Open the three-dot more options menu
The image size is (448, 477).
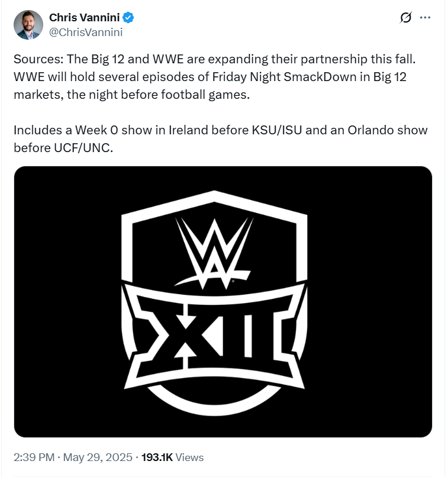pyautogui.click(x=425, y=18)
